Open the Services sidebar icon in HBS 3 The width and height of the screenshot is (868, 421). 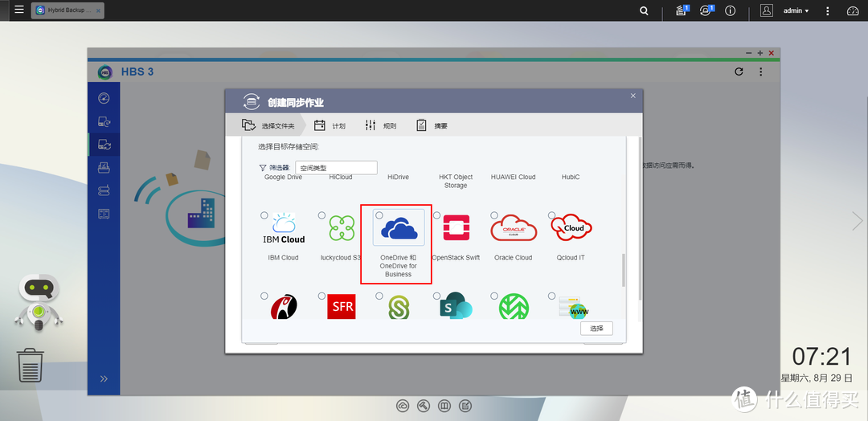[x=104, y=213]
